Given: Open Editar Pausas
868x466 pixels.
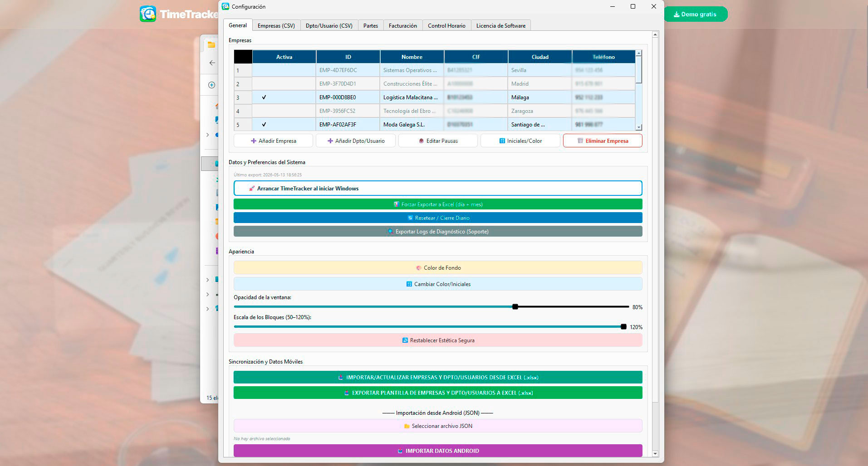Looking at the screenshot, I should (x=438, y=141).
